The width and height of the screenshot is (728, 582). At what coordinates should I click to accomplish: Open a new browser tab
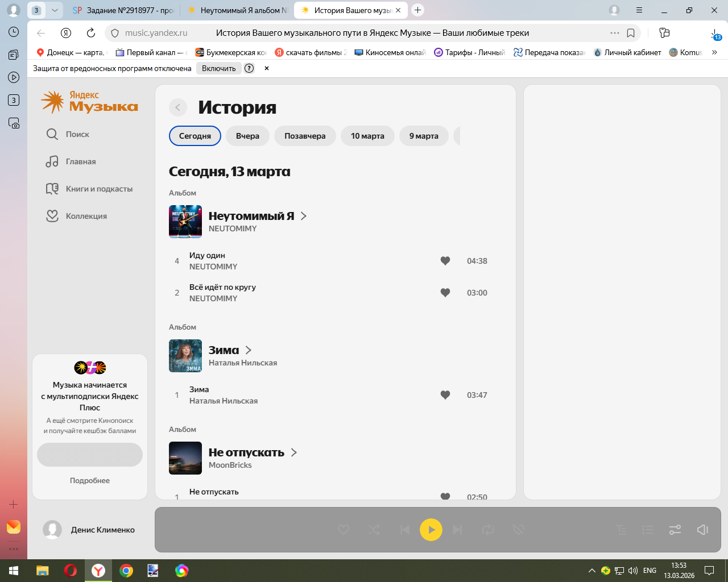[x=417, y=10]
